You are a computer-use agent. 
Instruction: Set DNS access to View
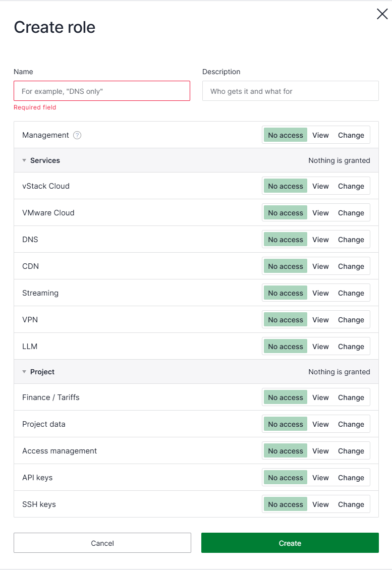pyautogui.click(x=320, y=240)
